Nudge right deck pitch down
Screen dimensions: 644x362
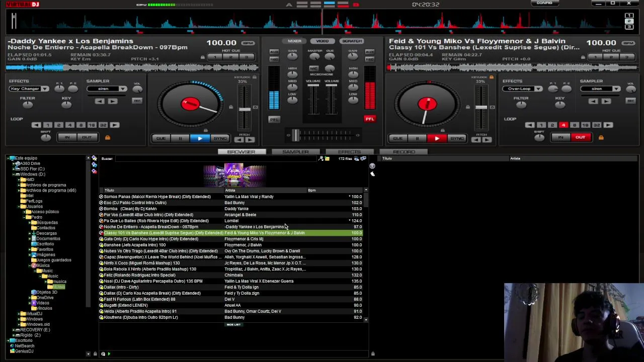tap(476, 140)
